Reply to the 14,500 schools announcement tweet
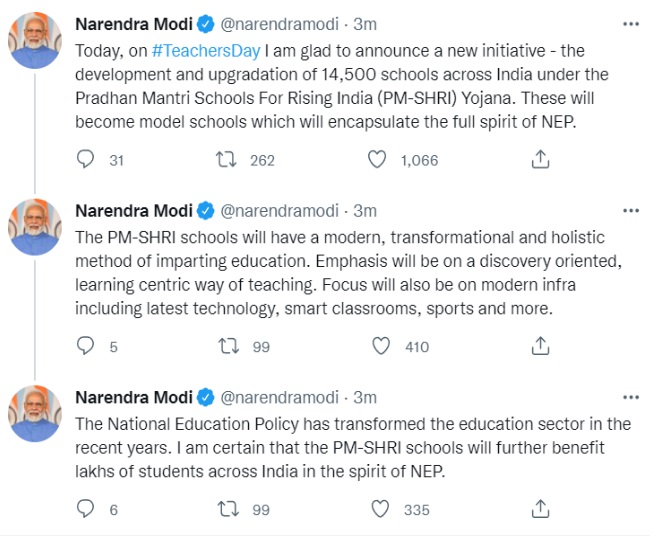 click(86, 160)
